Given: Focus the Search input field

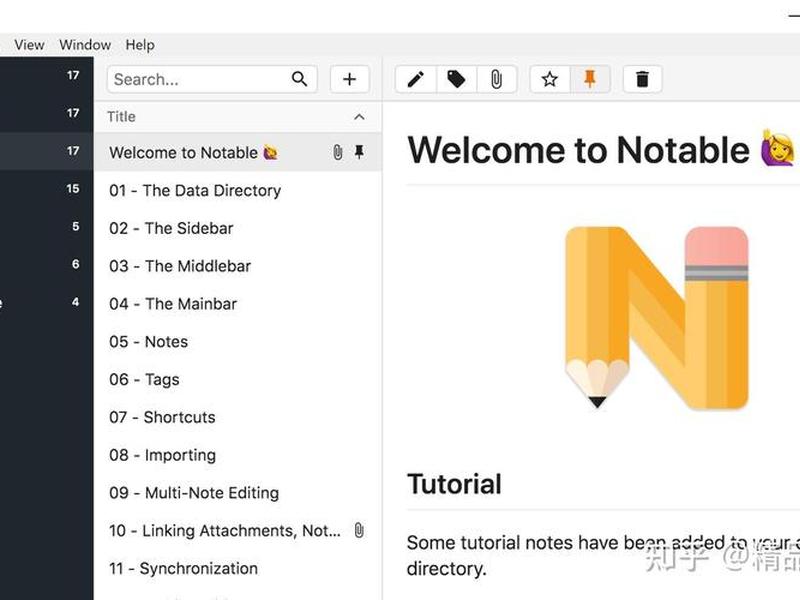Looking at the screenshot, I should coord(200,80).
